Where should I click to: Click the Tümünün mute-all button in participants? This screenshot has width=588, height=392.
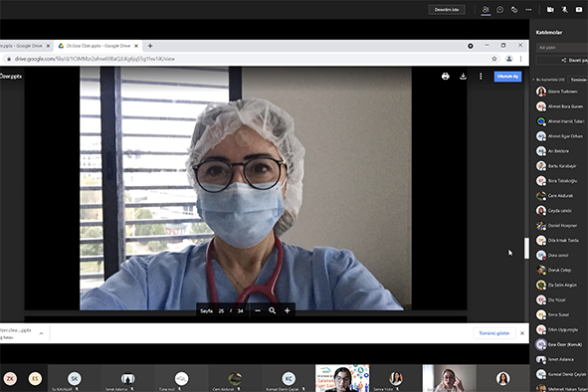pyautogui.click(x=578, y=80)
